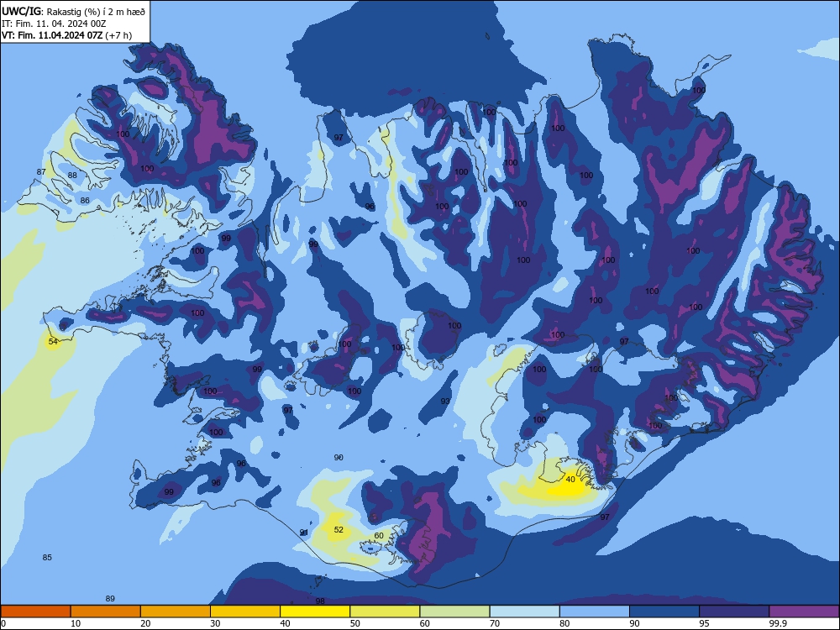Screen dimensions: 840x630
Task: Click the '85' humidity value over the ocean
Action: pos(47,557)
